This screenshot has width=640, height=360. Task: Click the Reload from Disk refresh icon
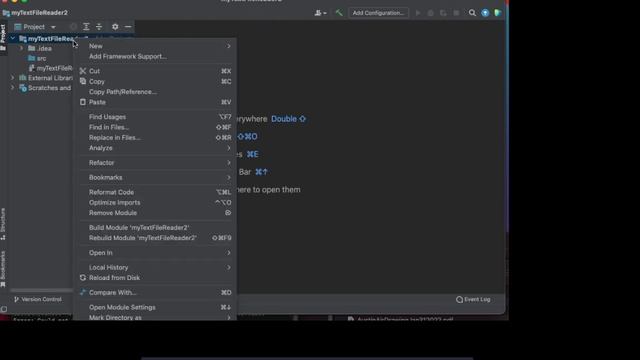(83, 278)
